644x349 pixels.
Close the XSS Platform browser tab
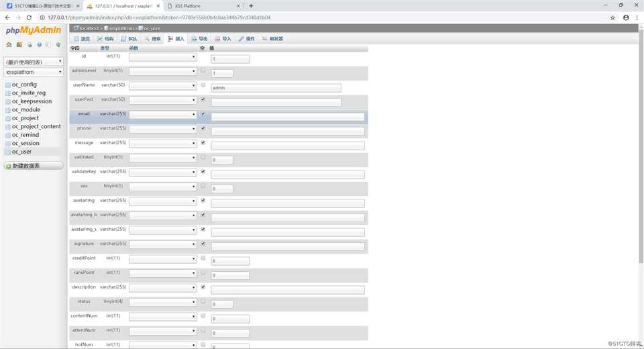(238, 6)
